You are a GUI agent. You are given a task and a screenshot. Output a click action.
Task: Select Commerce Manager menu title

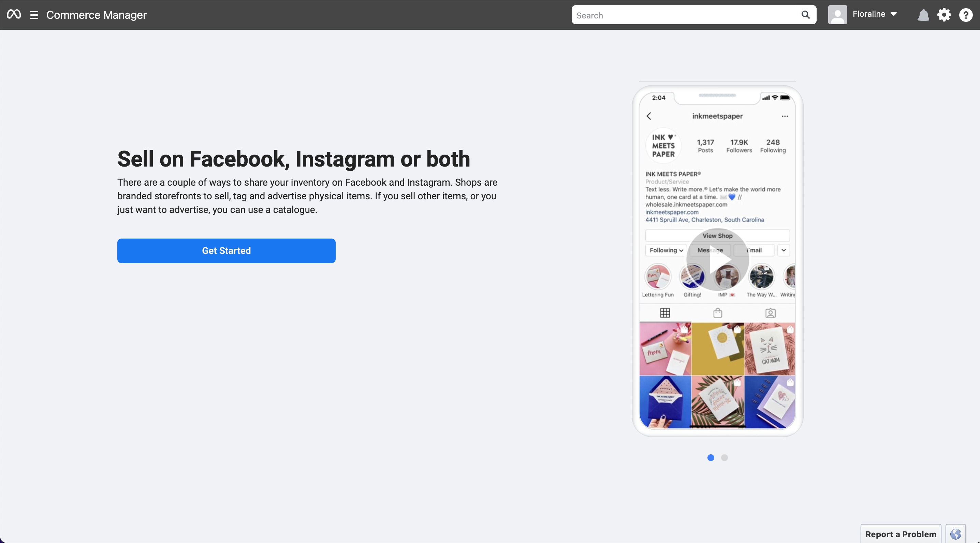[x=97, y=15]
